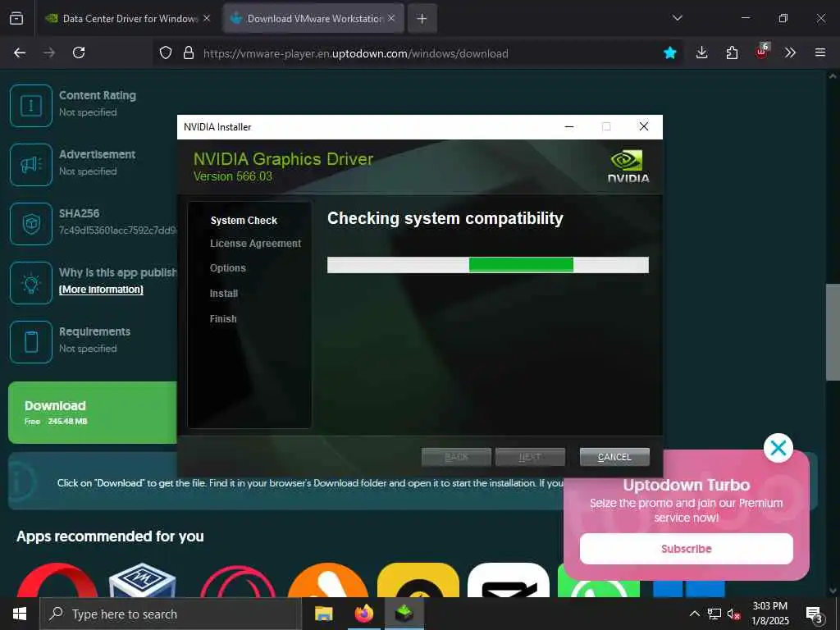The width and height of the screenshot is (840, 630).
Task: Click the Advertisement megaphone icon
Action: coord(31,164)
